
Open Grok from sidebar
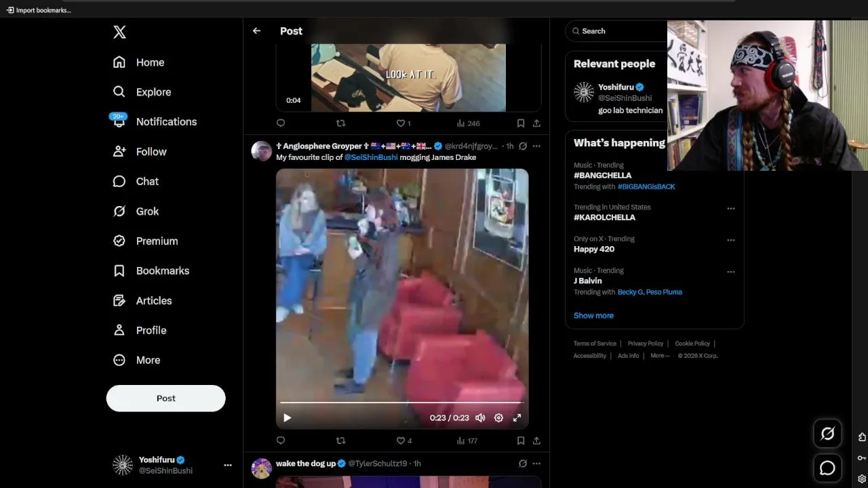point(136,211)
